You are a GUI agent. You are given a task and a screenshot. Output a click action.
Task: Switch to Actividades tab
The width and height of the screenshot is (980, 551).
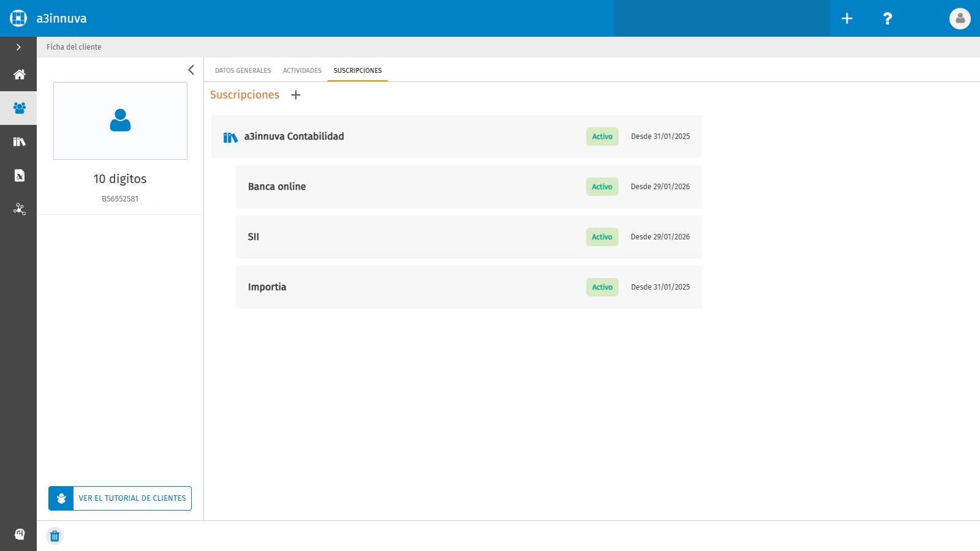[302, 70]
